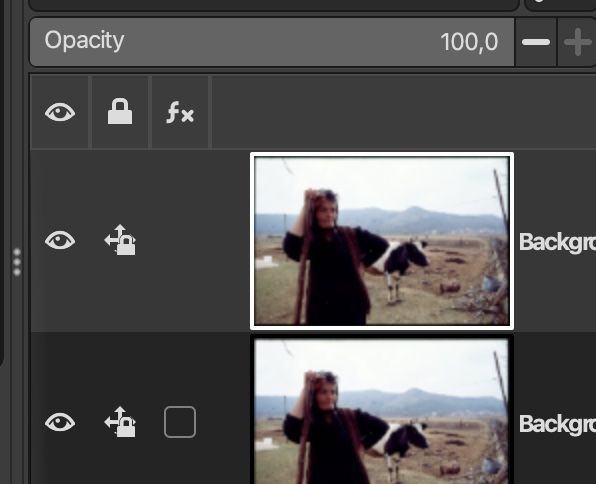The image size is (596, 484).
Task: Select the bottom layer thumbnail
Action: (382, 410)
